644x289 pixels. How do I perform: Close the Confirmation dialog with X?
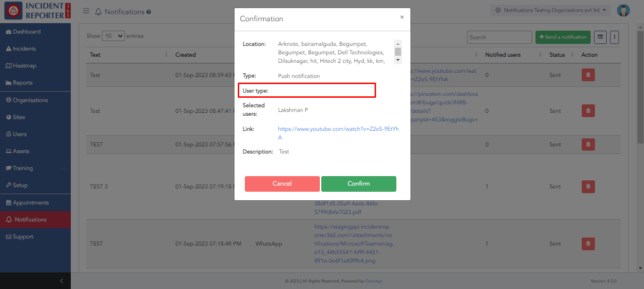(402, 17)
